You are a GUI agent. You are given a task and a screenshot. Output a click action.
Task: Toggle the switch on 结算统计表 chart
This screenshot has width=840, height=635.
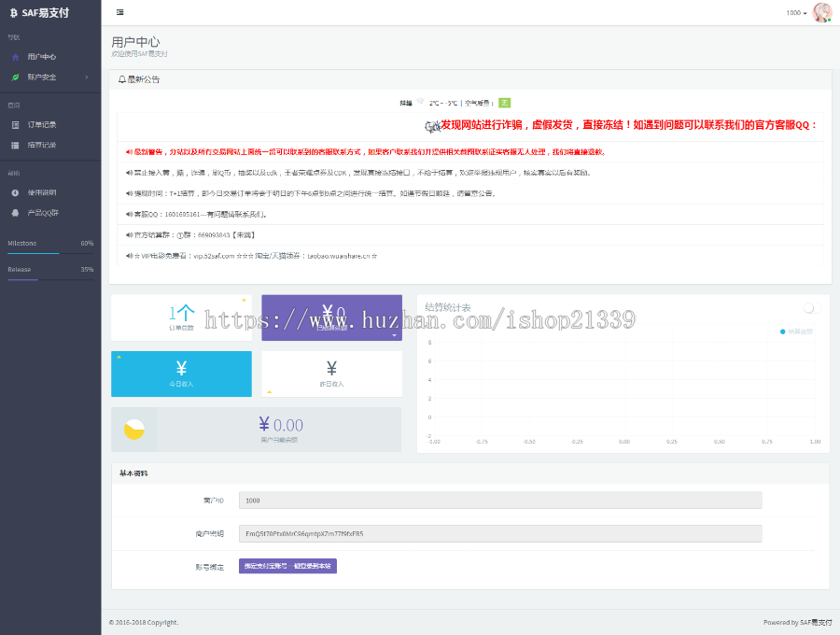[812, 307]
